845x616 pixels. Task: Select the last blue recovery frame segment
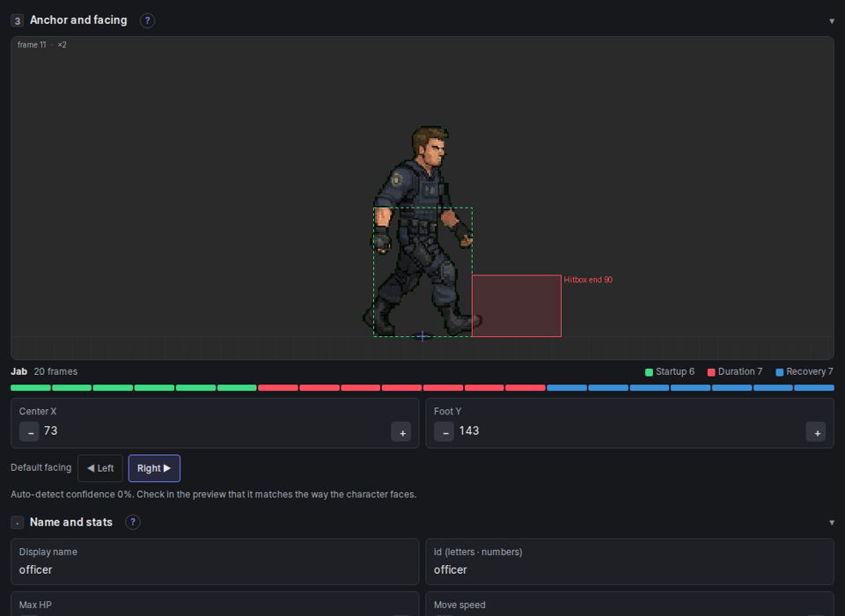[814, 387]
